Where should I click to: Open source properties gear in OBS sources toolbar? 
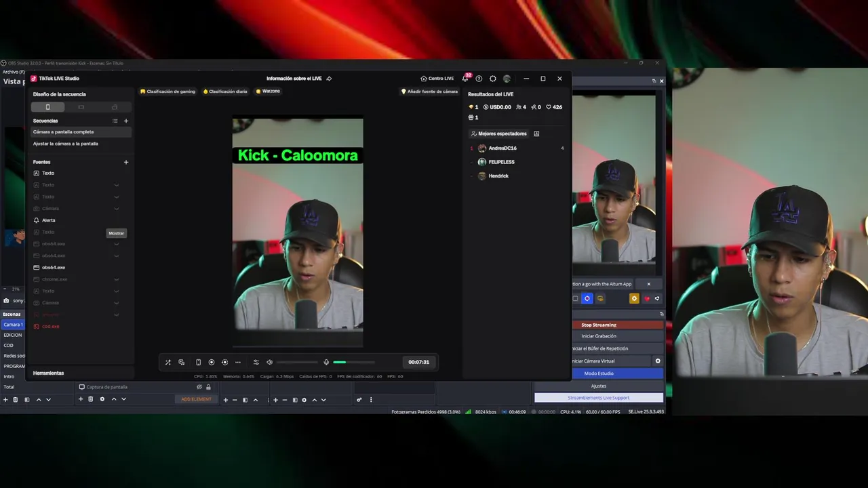102,399
